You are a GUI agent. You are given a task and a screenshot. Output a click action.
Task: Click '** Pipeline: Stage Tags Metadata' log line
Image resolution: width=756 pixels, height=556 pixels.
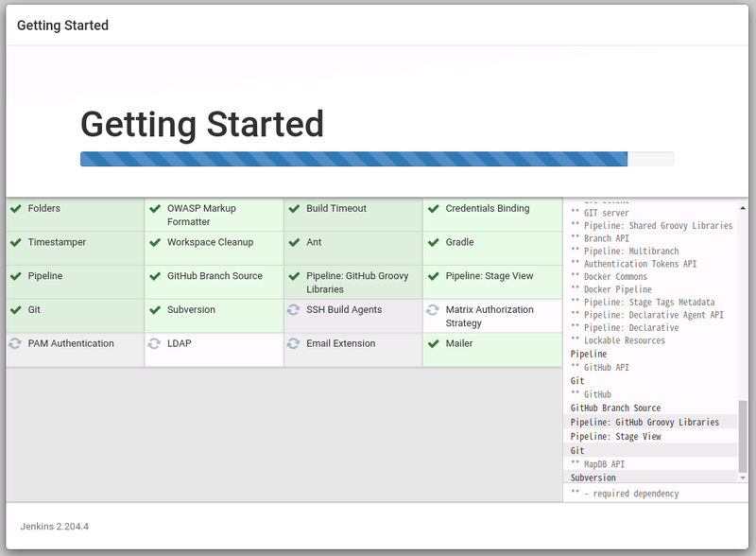tap(643, 303)
